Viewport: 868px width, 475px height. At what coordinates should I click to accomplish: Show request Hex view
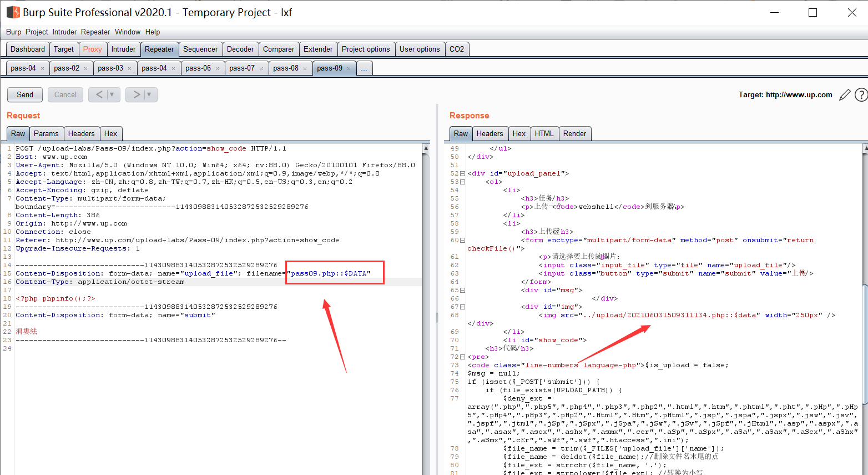point(111,133)
